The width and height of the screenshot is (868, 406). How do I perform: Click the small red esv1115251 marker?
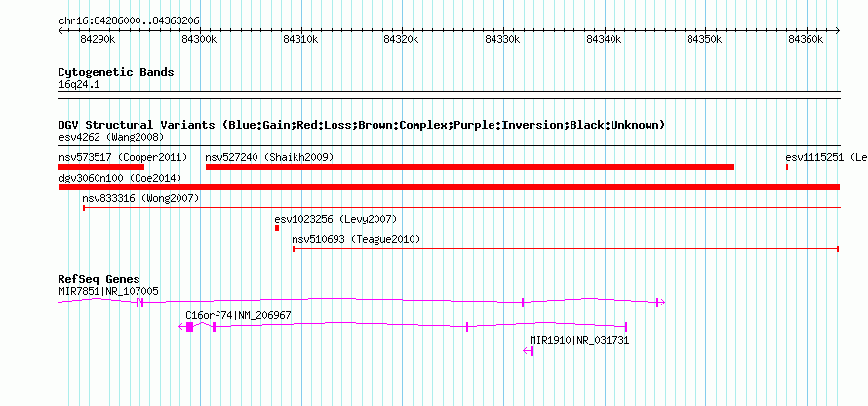787,167
